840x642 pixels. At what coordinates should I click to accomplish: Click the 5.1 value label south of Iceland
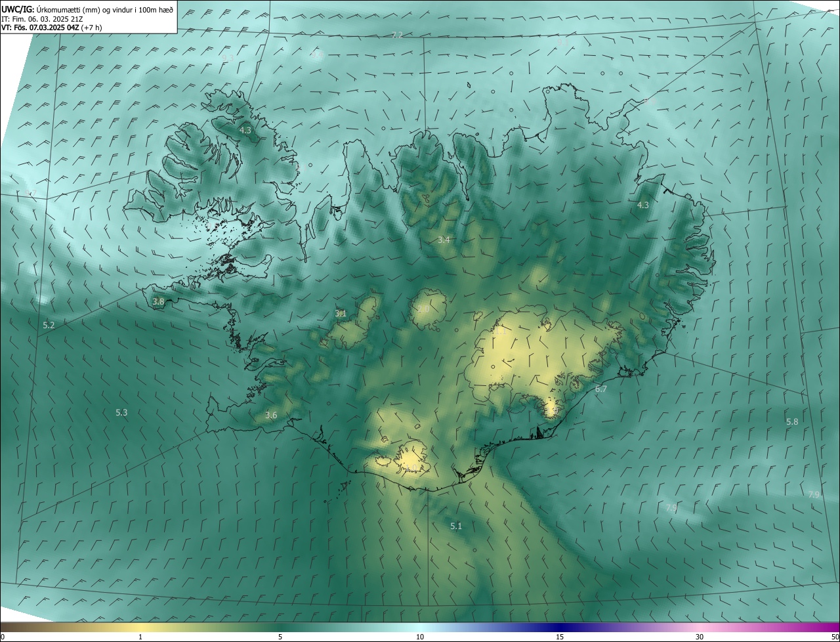(456, 526)
